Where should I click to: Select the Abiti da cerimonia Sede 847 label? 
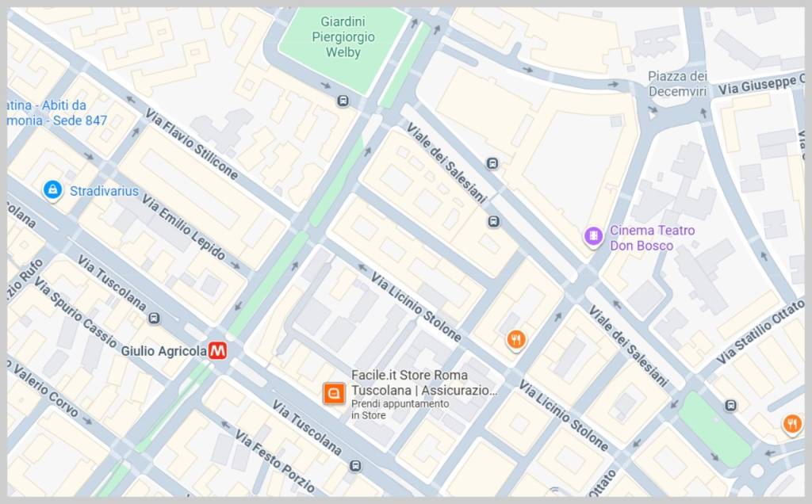pyautogui.click(x=57, y=113)
